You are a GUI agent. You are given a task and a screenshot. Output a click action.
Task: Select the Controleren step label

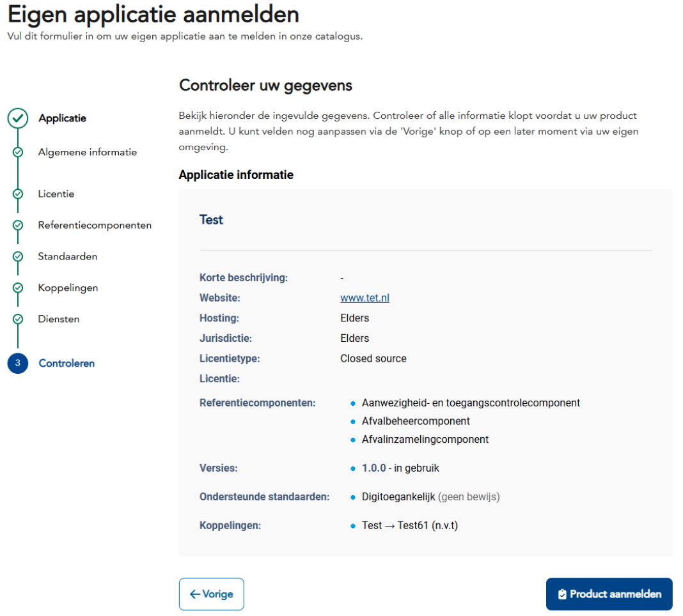[67, 363]
